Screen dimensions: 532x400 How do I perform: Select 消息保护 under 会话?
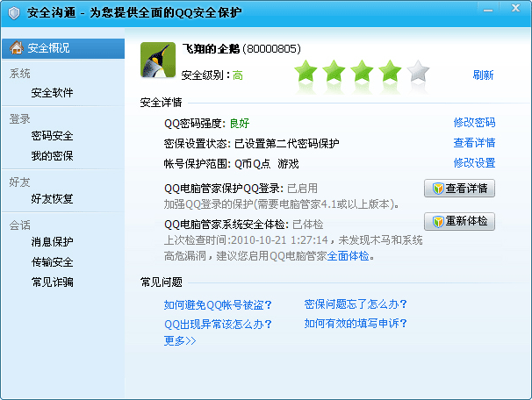pyautogui.click(x=53, y=242)
